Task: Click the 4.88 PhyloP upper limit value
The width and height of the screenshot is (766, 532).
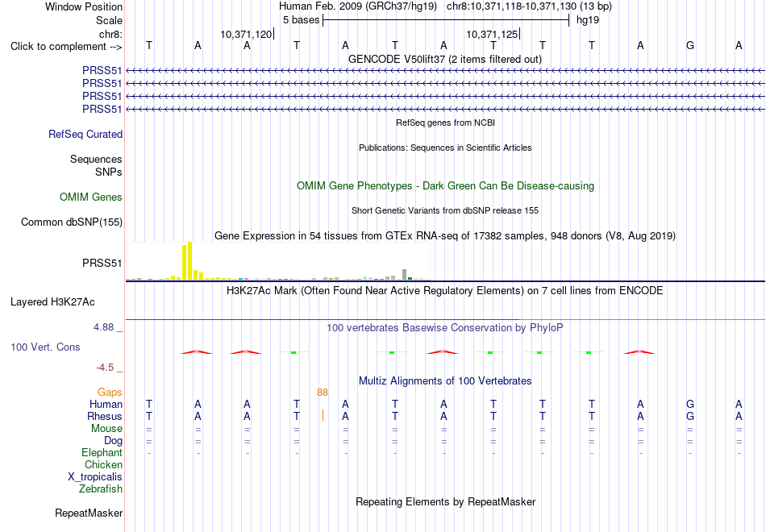Action: [x=103, y=327]
